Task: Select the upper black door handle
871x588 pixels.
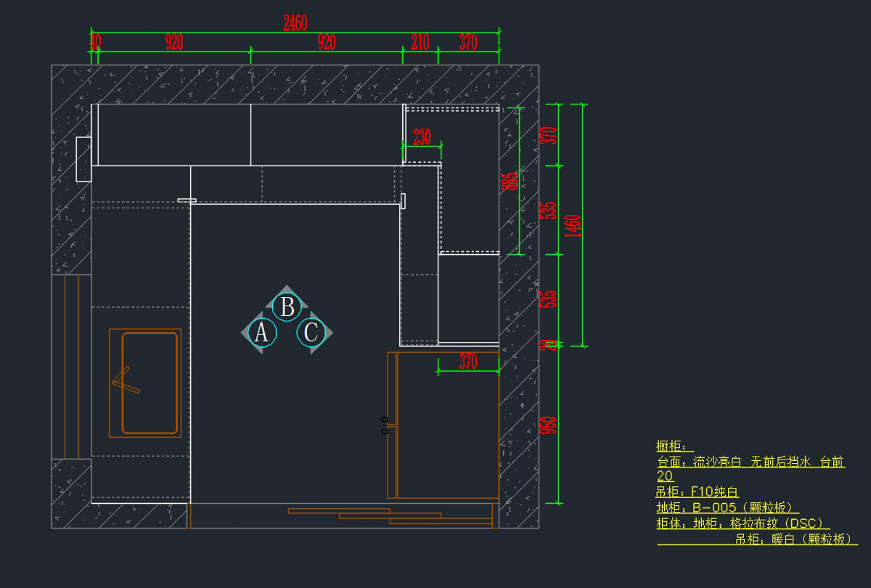Action: tap(385, 420)
